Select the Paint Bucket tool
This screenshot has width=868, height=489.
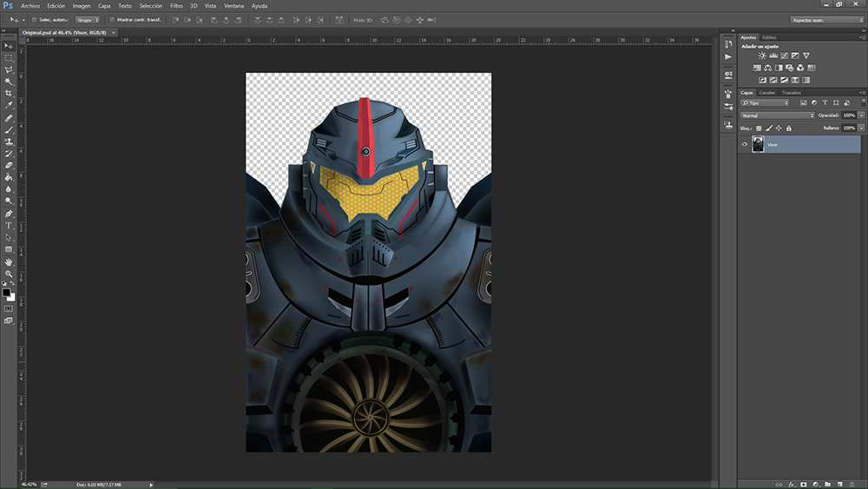tap(9, 177)
